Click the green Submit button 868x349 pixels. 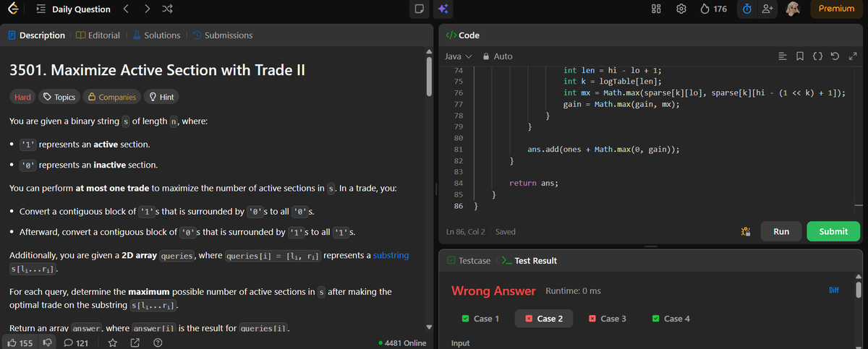(x=833, y=231)
